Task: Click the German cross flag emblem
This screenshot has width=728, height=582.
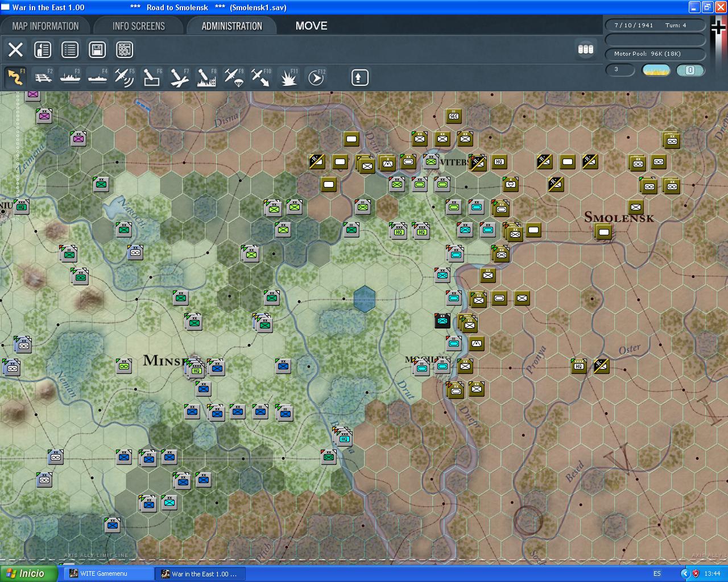Action: (x=719, y=27)
